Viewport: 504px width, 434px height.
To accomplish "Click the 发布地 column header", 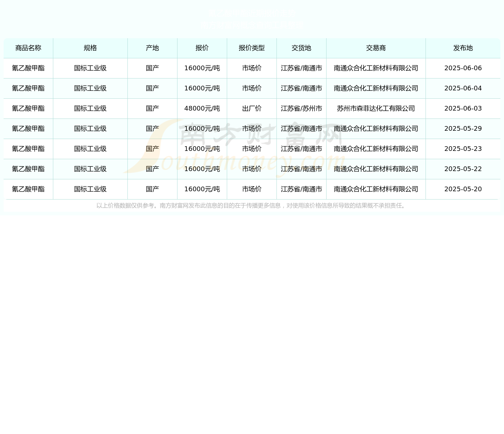I will pyautogui.click(x=463, y=48).
